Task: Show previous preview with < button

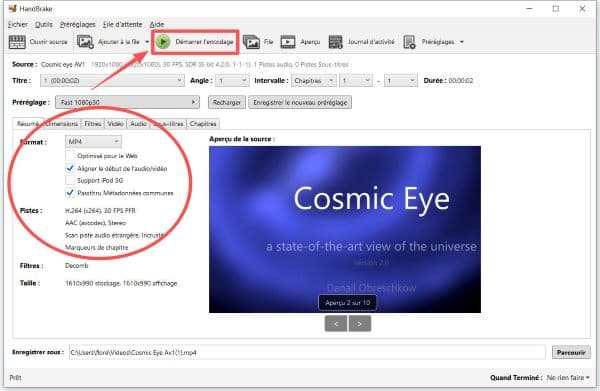Action: click(336, 324)
